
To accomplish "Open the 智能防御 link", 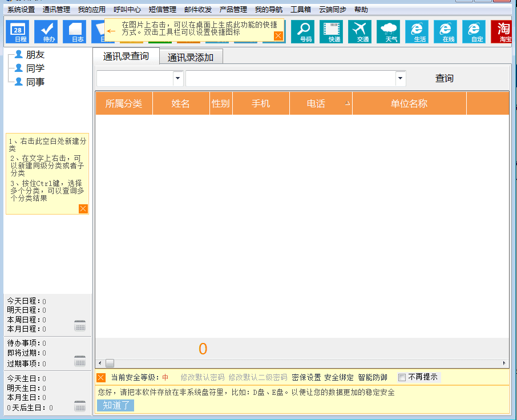I will (x=373, y=377).
